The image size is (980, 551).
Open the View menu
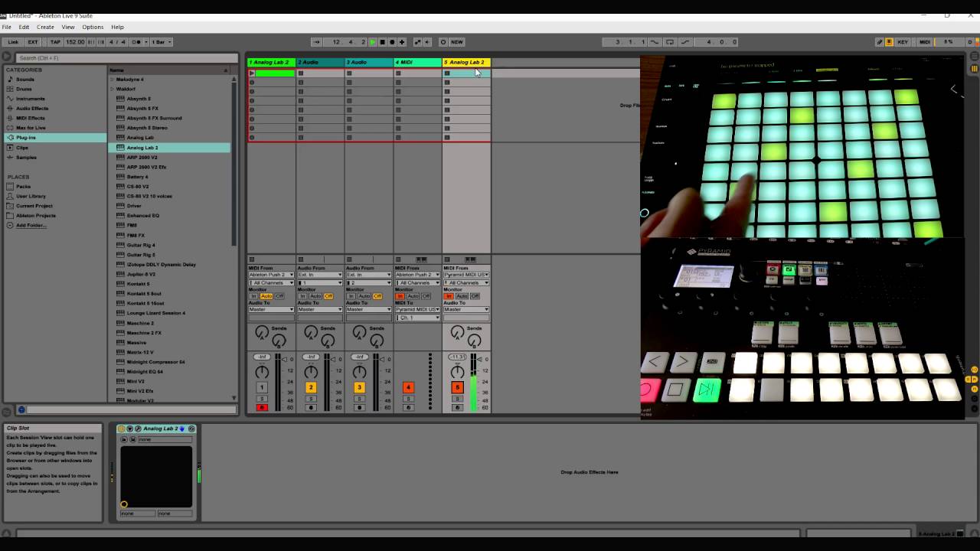68,27
